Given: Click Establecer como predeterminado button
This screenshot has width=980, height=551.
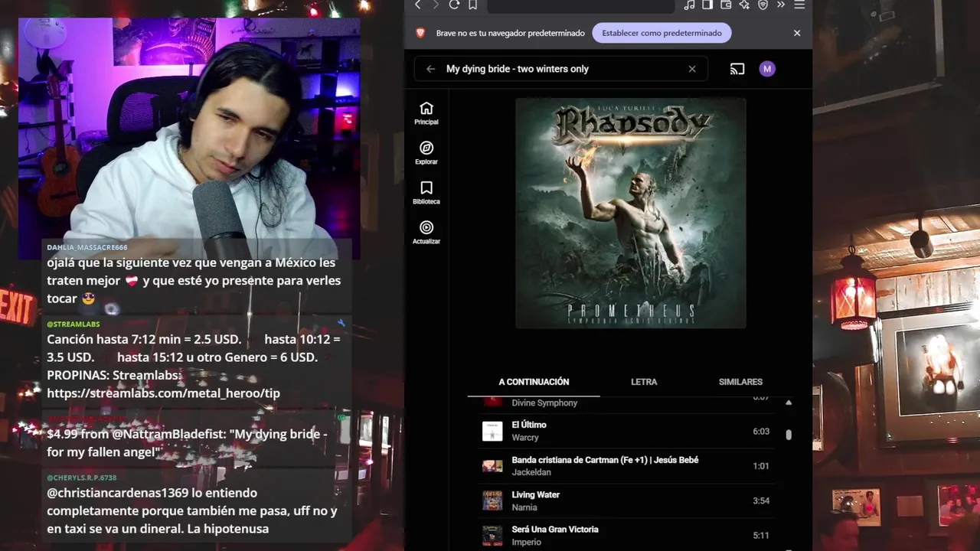Looking at the screenshot, I should (661, 33).
